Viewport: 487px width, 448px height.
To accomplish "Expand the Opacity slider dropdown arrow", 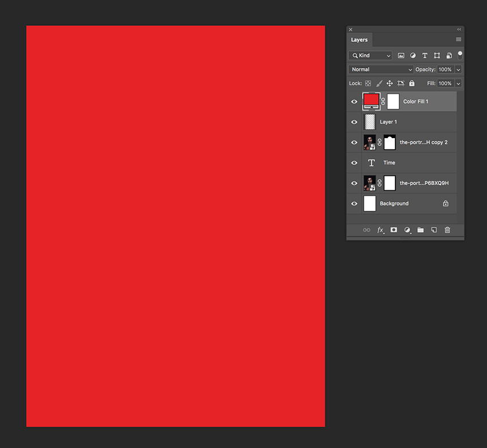I will (x=458, y=69).
